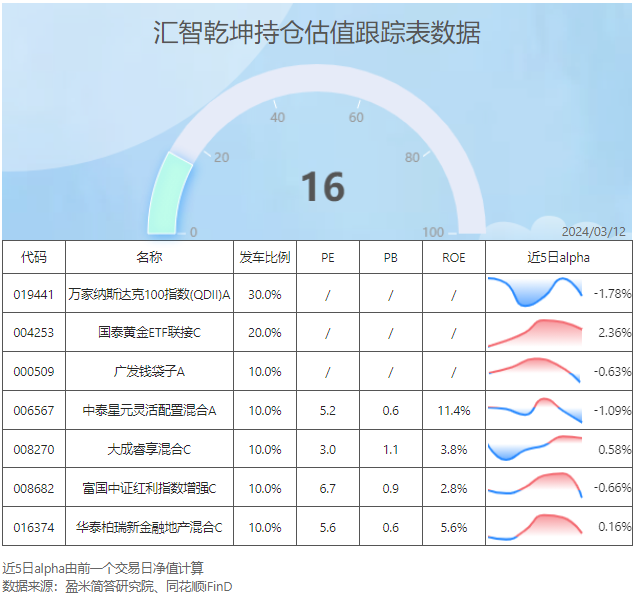Click the green filled gauge segment
635x596 pixels.
[x=169, y=194]
